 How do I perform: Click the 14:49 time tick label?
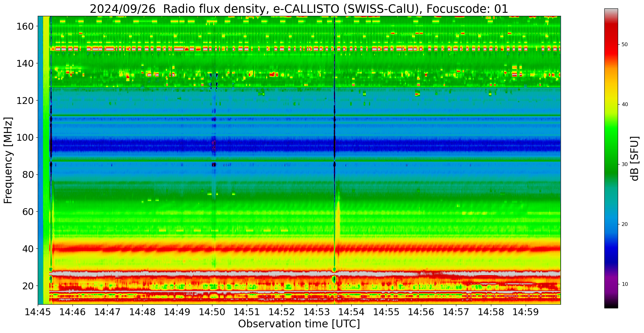click(x=177, y=312)
